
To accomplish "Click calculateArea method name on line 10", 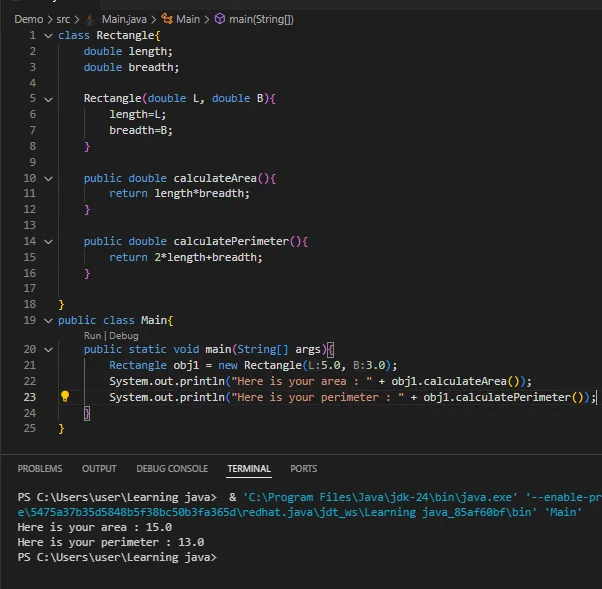I will [x=215, y=178].
